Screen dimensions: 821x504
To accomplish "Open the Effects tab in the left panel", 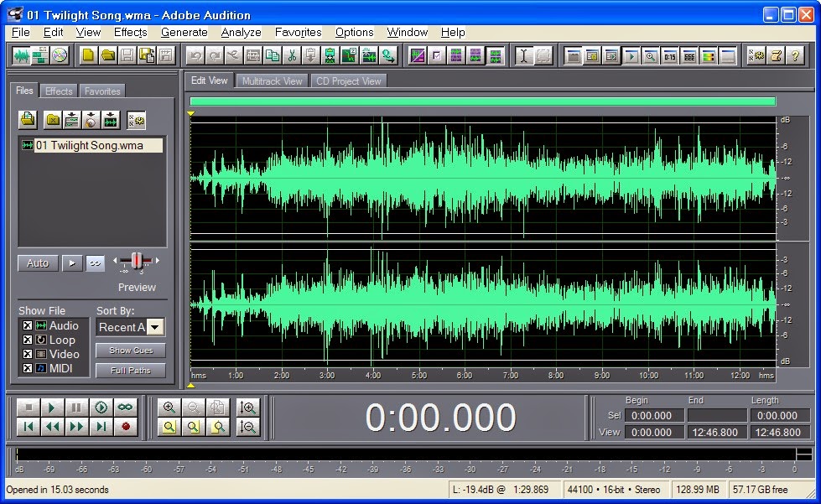I will coord(59,91).
